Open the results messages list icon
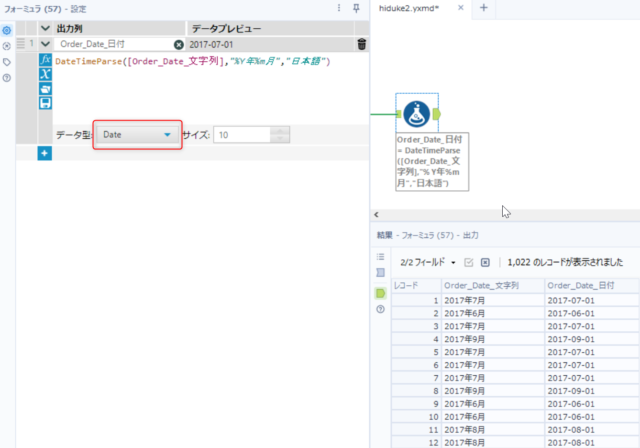 click(380, 257)
